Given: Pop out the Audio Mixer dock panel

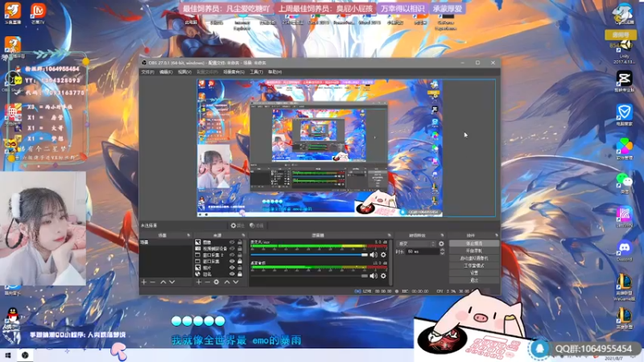Looking at the screenshot, I should click(x=389, y=236).
